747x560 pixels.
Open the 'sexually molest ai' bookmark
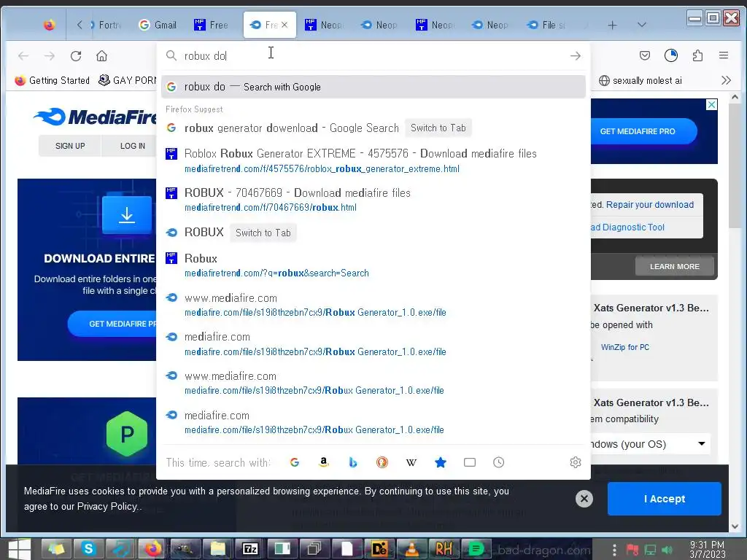(x=640, y=80)
